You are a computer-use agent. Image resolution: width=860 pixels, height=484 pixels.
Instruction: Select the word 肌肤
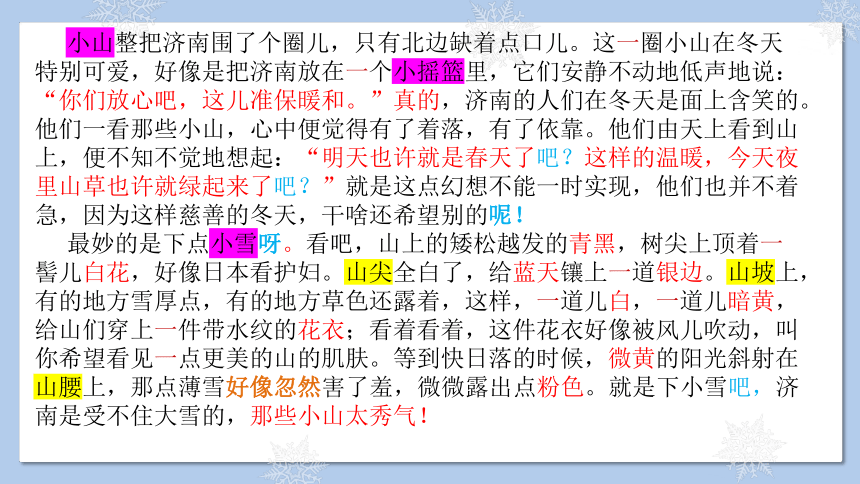click(x=344, y=358)
